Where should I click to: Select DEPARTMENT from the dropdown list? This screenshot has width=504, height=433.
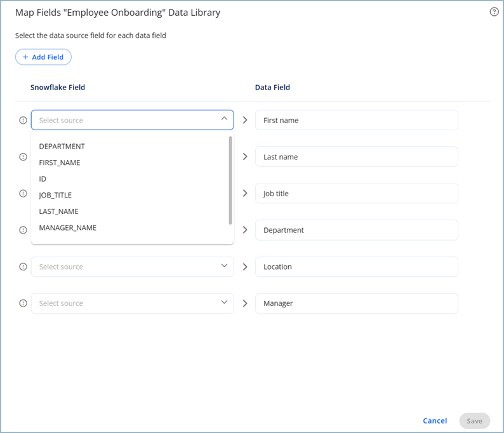point(62,147)
